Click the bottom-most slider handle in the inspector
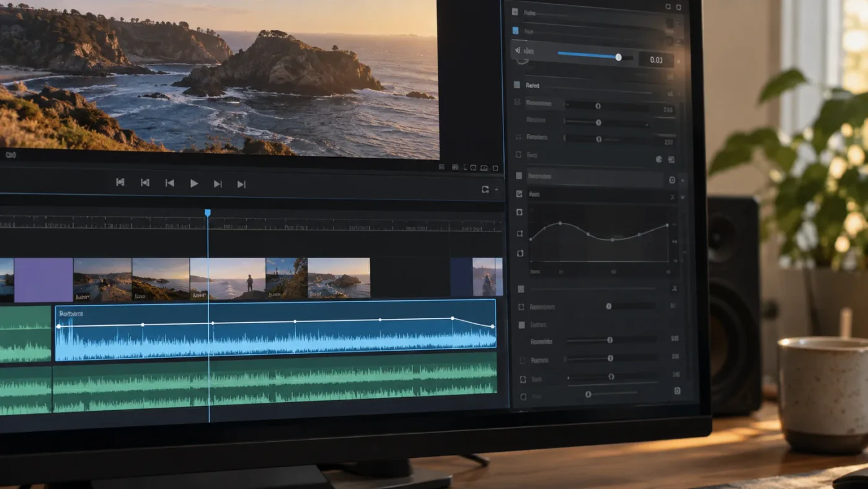The height and width of the screenshot is (489, 868). [588, 394]
